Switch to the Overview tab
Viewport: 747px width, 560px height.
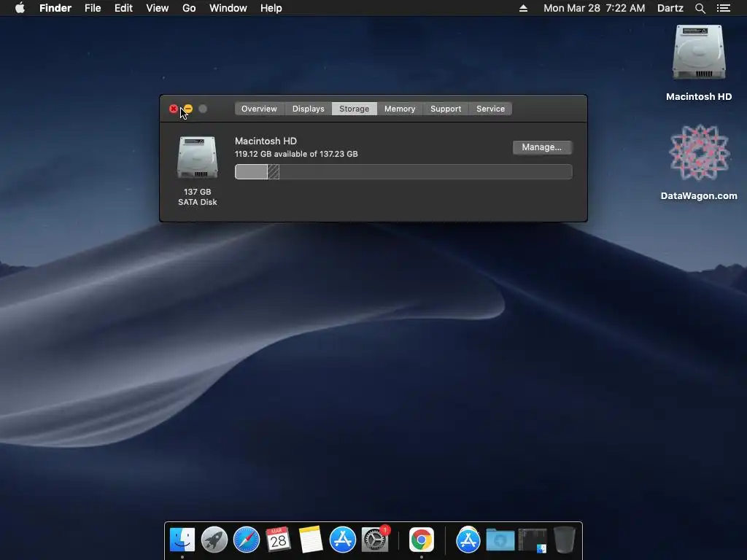259,109
